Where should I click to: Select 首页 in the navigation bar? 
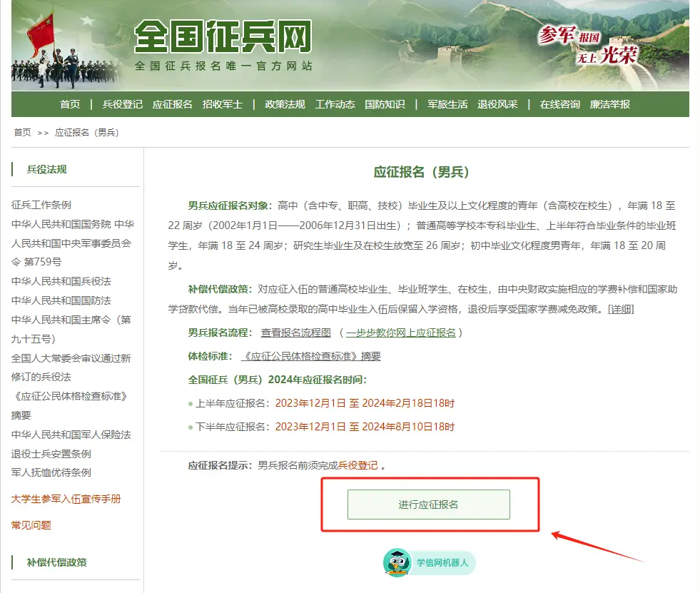(x=70, y=103)
